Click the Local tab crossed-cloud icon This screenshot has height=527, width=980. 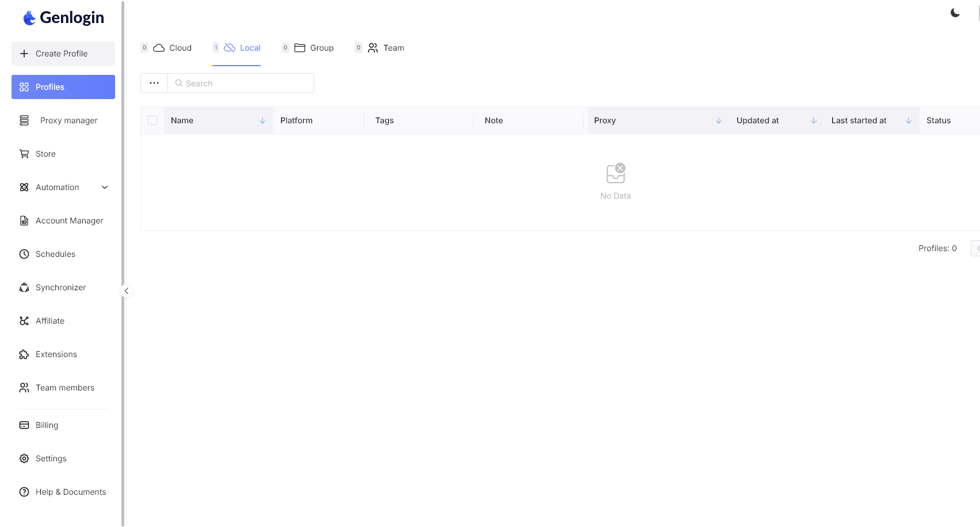[x=230, y=48]
